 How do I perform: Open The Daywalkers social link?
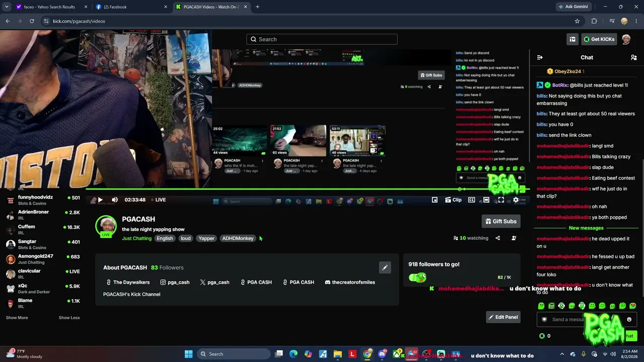128,283
